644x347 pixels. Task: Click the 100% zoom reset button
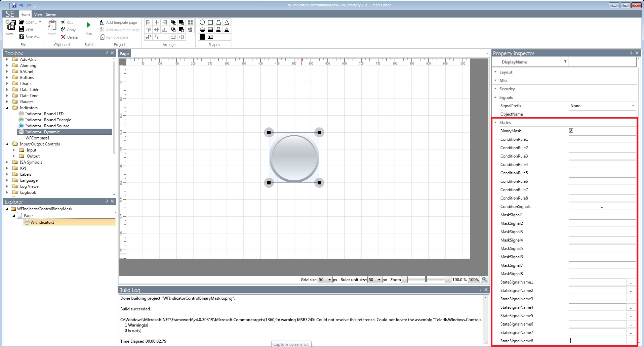[474, 280]
